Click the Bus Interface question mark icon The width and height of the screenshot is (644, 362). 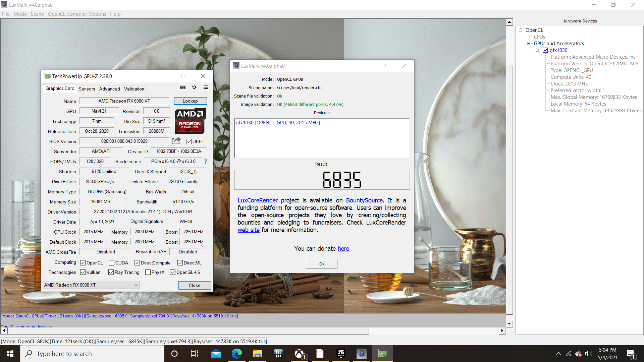click(x=206, y=161)
